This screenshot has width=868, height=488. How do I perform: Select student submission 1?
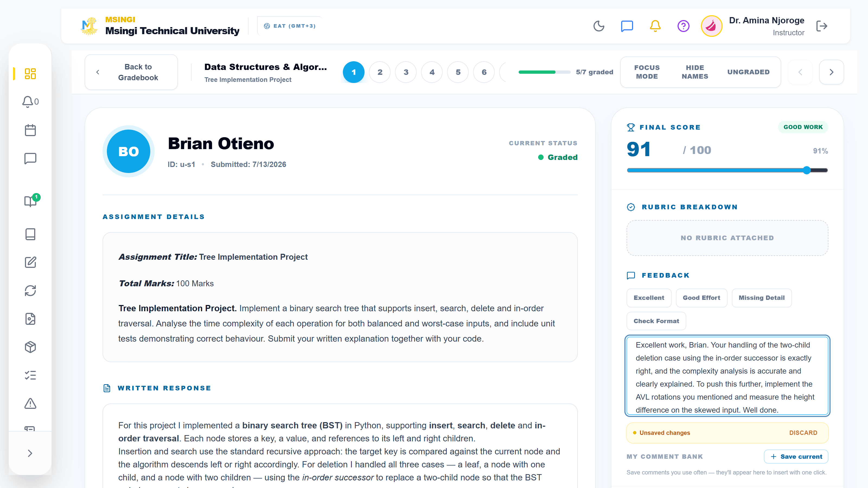pyautogui.click(x=353, y=72)
